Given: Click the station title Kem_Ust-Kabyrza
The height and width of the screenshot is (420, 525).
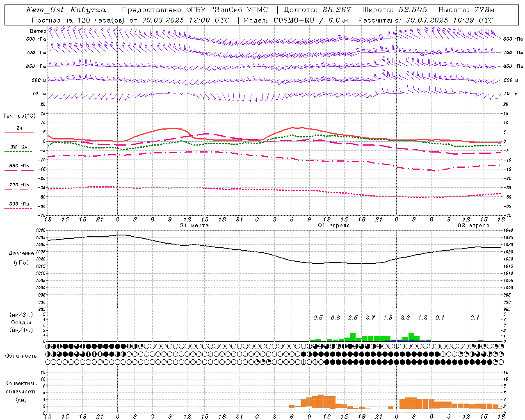Looking at the screenshot, I should point(66,10).
